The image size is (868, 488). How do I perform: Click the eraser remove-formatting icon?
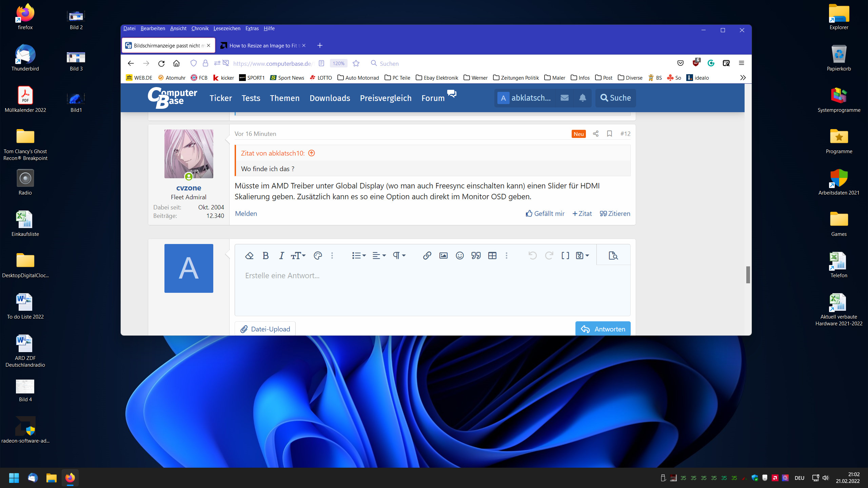pos(249,256)
